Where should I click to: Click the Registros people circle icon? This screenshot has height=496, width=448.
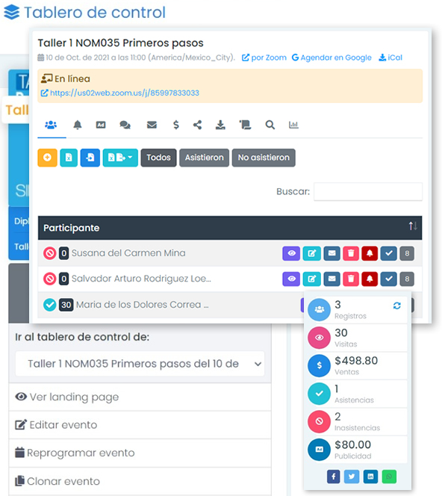pos(319,310)
